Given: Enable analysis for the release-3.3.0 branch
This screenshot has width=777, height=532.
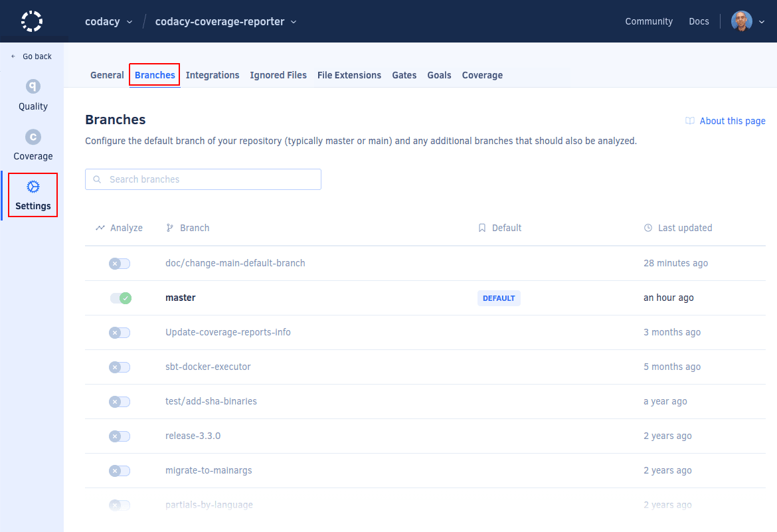Looking at the screenshot, I should [x=119, y=436].
